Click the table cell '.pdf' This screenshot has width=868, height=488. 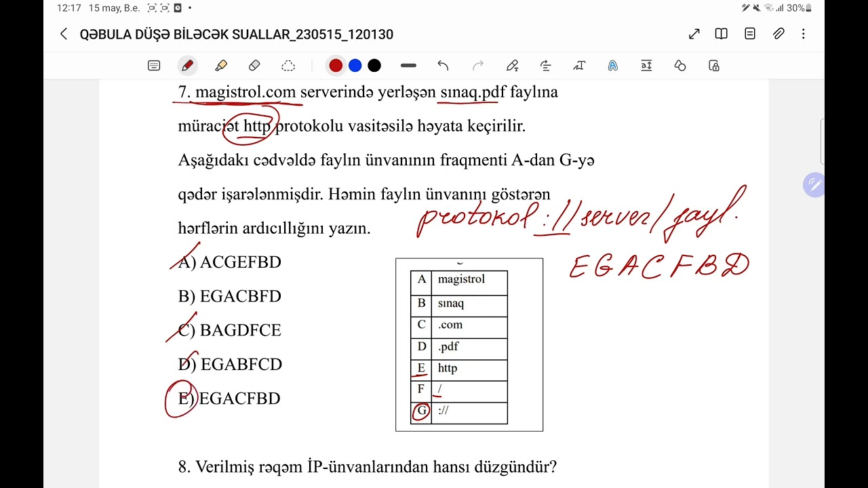[469, 348]
